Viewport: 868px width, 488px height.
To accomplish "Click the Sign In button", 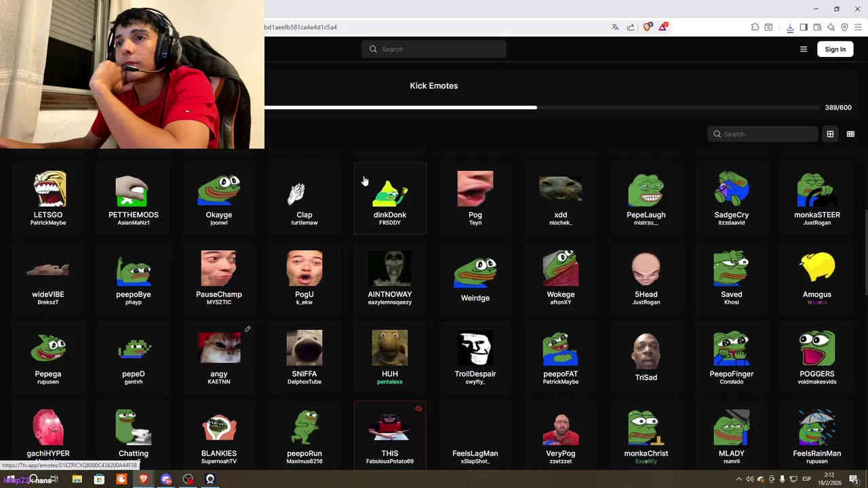I will pos(835,49).
